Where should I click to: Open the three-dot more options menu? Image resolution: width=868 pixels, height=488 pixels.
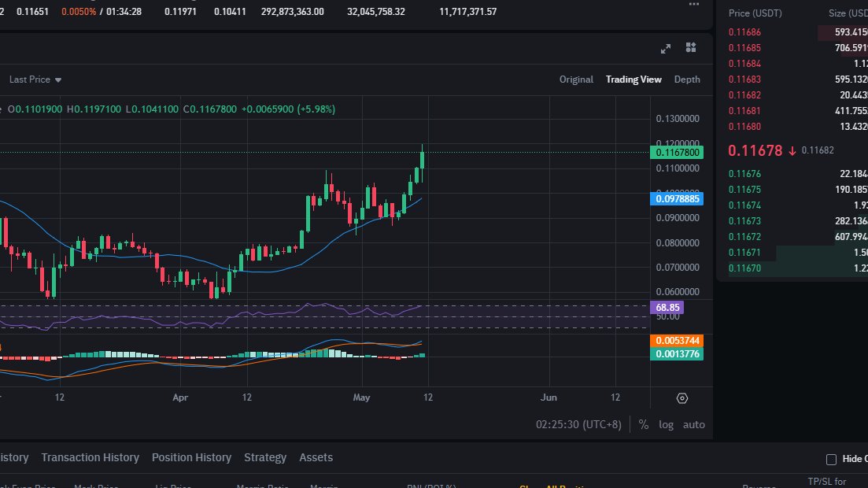(x=693, y=5)
